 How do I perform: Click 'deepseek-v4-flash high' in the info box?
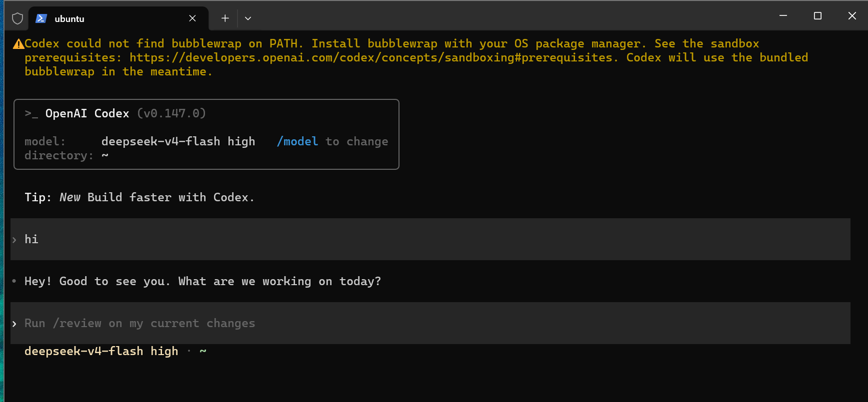(x=178, y=141)
